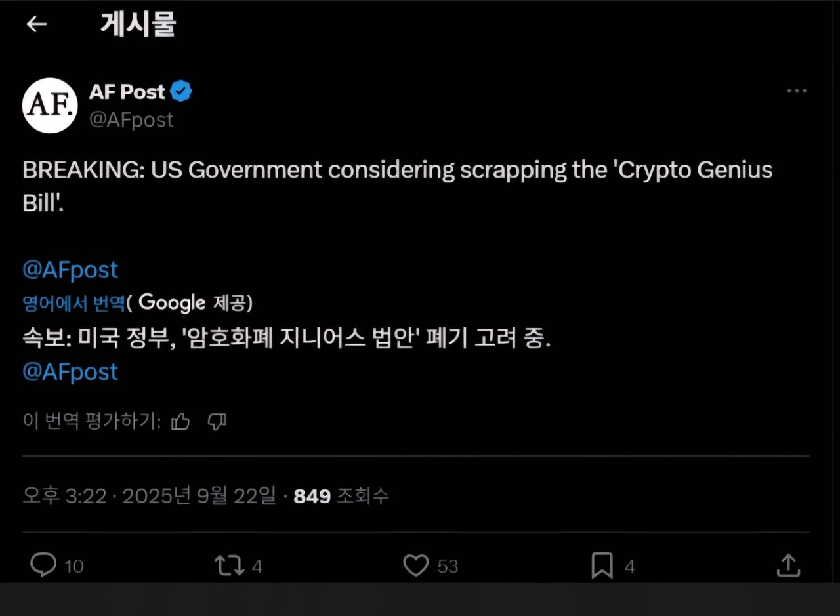Viewport: 840px width, 616px height.
Task: Open AF Post's profile avatar
Action: 50,106
